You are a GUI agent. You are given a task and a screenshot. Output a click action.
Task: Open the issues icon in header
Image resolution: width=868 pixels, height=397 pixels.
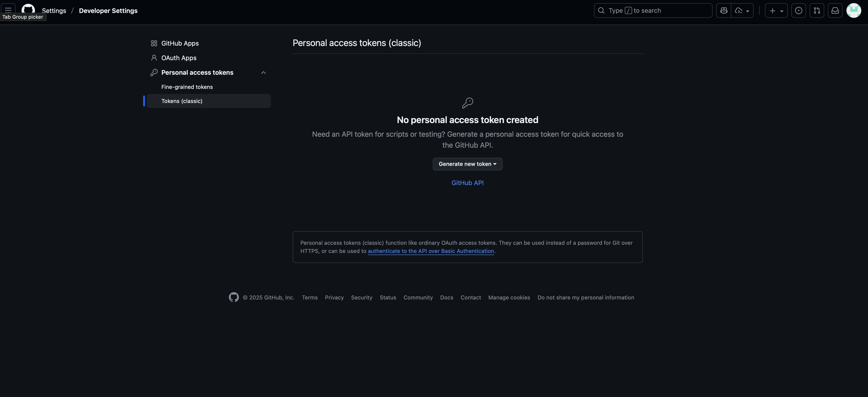798,10
